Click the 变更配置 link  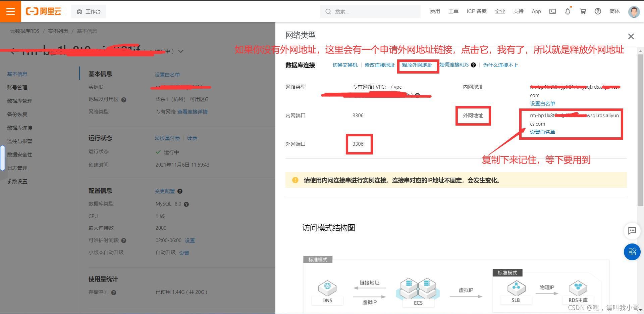coord(165,191)
